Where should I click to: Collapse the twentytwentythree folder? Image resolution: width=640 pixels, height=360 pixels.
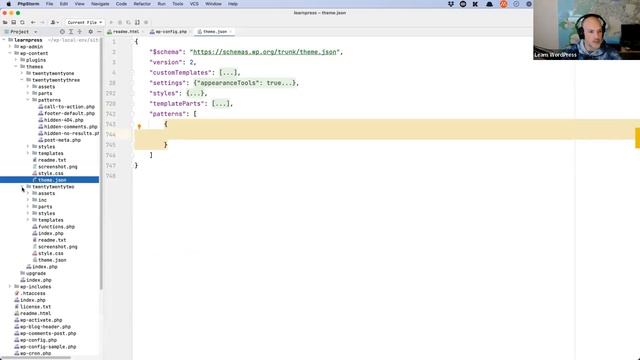pyautogui.click(x=22, y=80)
